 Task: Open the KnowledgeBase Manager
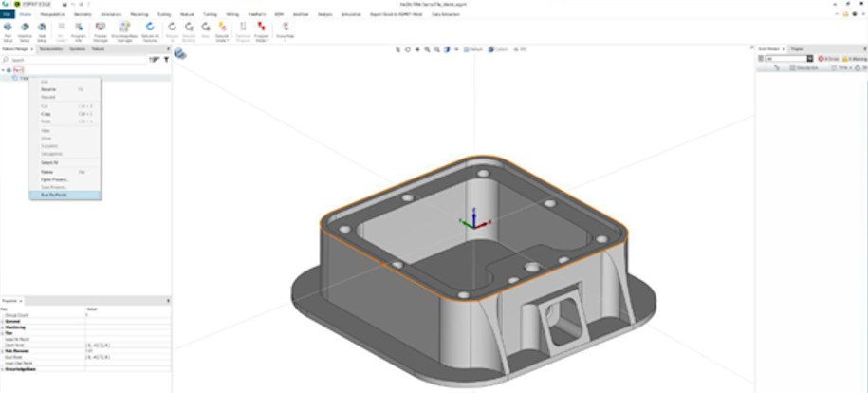[125, 30]
